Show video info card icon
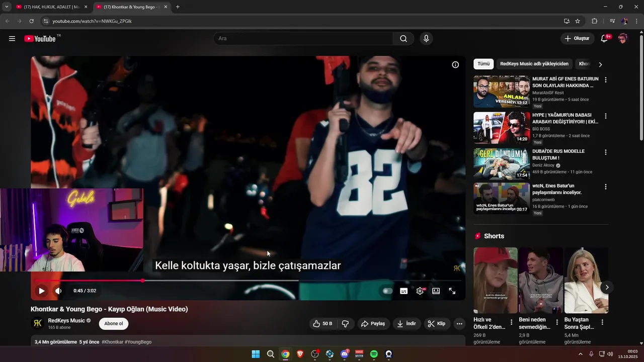644x362 pixels. tap(455, 65)
